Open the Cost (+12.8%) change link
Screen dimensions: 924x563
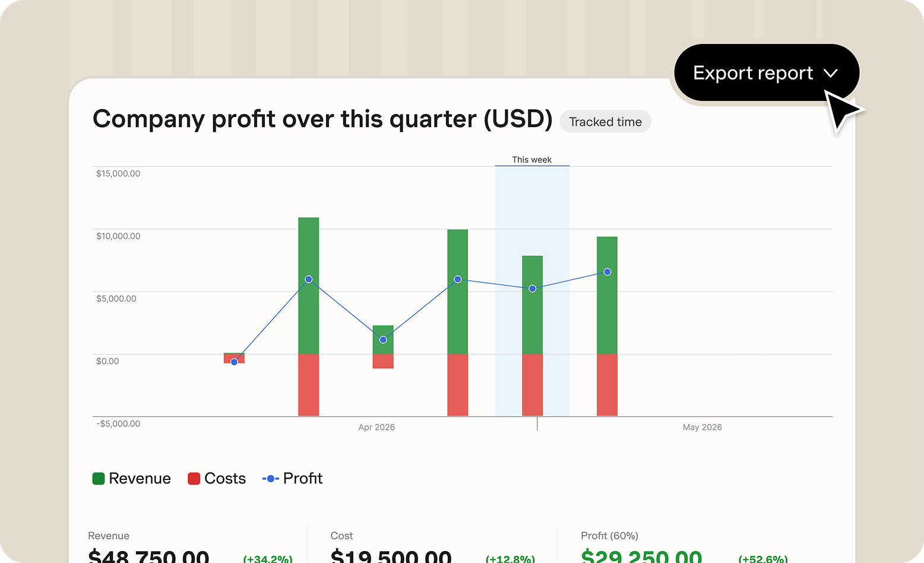pyautogui.click(x=510, y=559)
